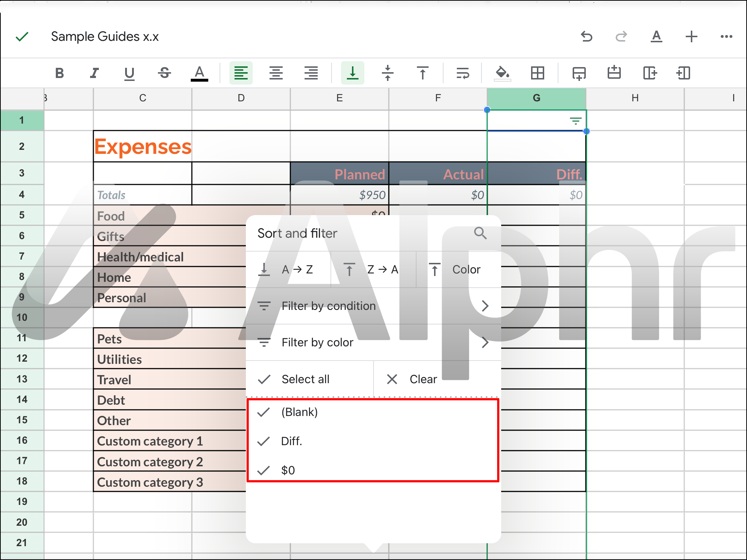The image size is (747, 560).
Task: Click the Bold formatting icon
Action: [x=59, y=73]
